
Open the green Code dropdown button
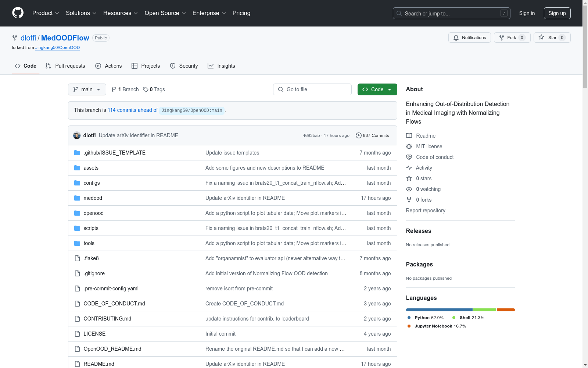377,89
